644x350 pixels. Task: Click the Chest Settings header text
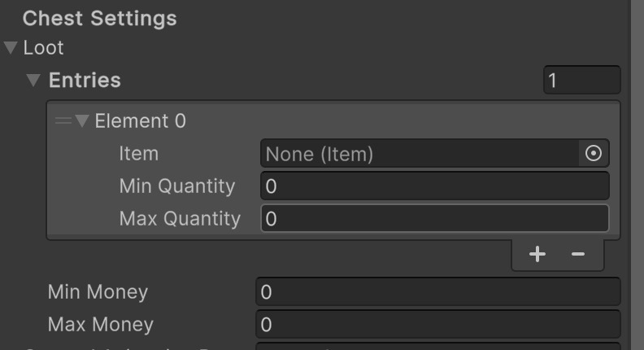(x=99, y=18)
